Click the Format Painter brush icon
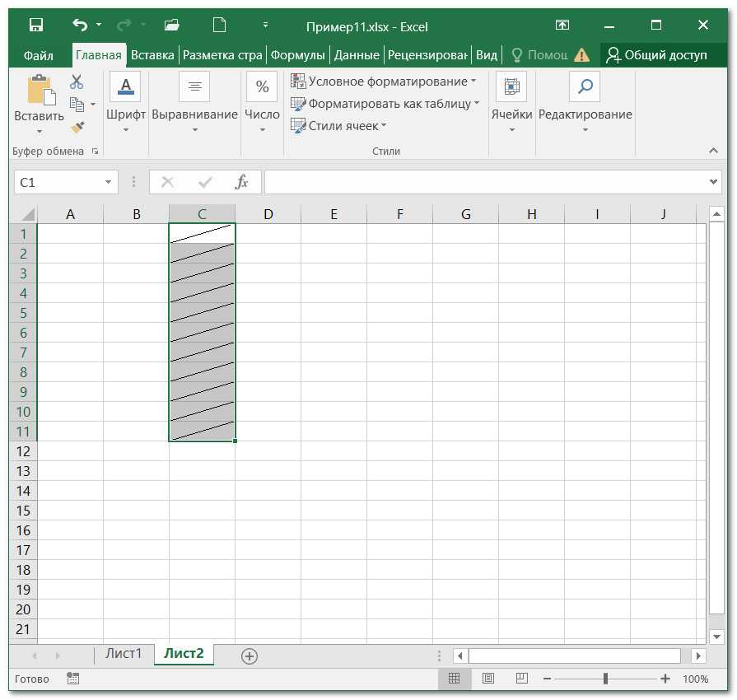Image resolution: width=737 pixels, height=700 pixels. coord(77,127)
